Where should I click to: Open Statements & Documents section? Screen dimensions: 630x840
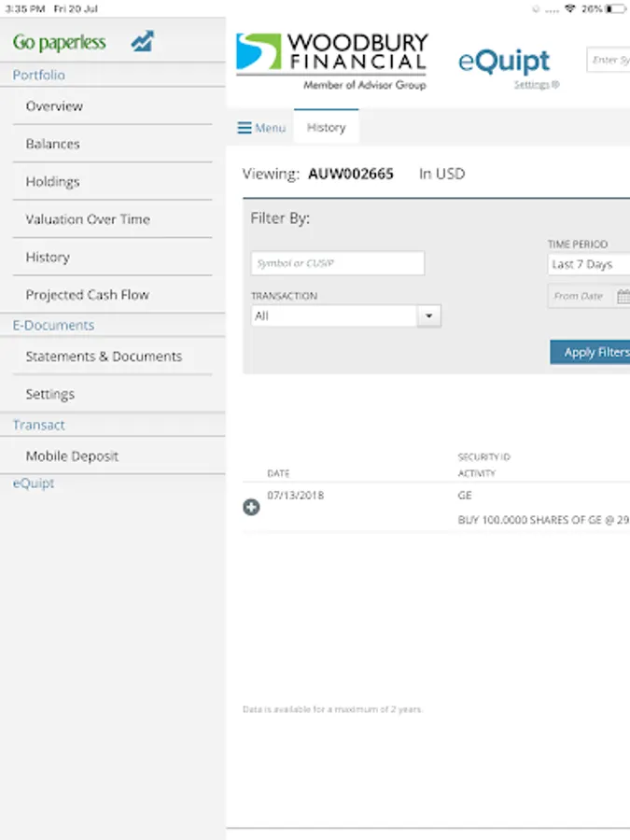pyautogui.click(x=104, y=357)
